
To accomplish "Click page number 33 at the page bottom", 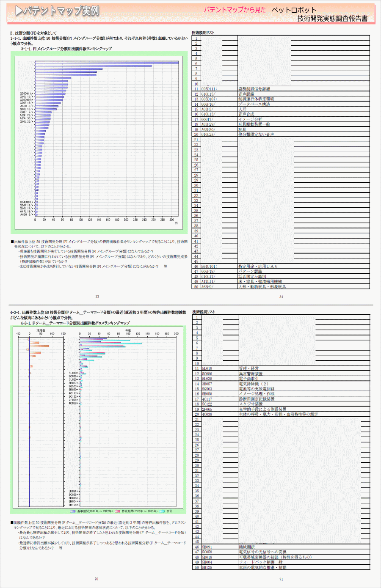I will (97, 297).
